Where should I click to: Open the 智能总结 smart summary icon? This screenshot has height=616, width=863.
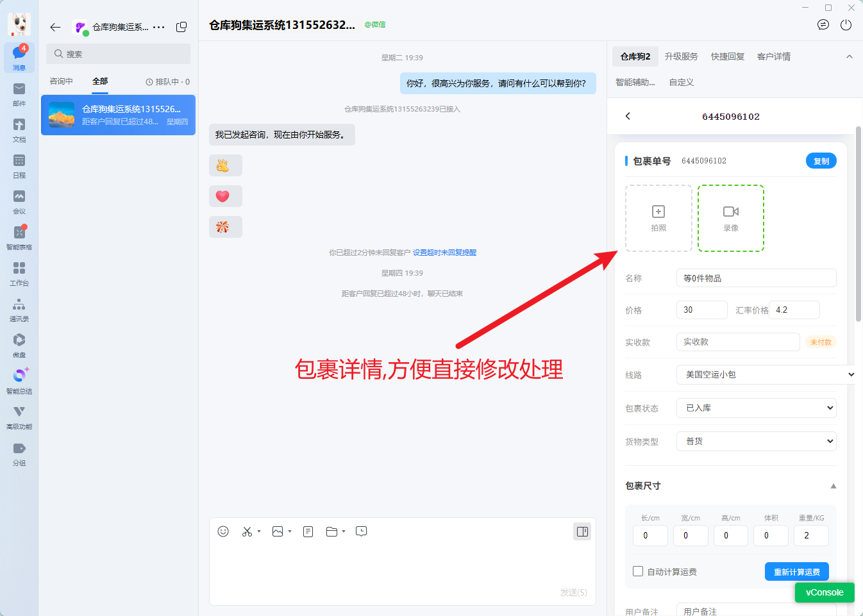tap(19, 381)
